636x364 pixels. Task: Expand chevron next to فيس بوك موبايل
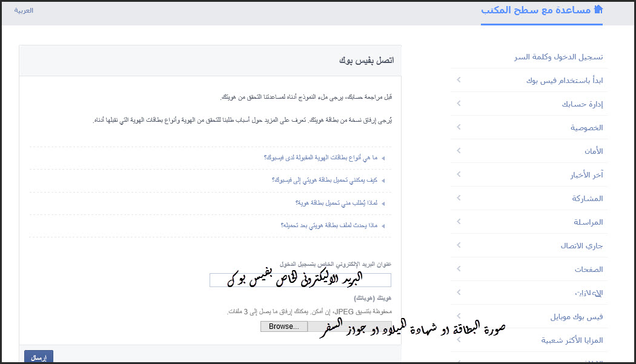(x=459, y=316)
